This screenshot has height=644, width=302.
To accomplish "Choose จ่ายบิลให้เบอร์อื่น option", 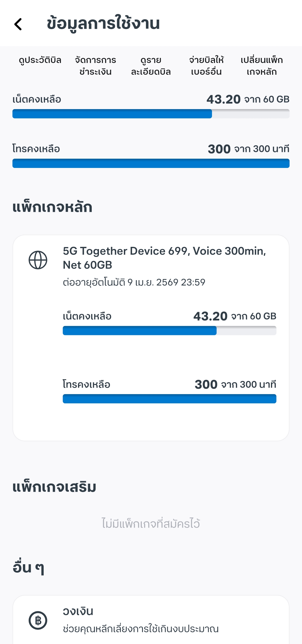I will [206, 66].
